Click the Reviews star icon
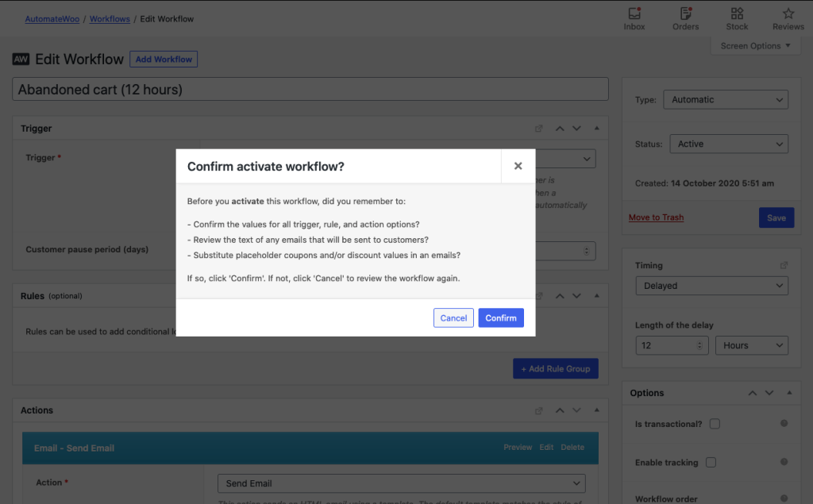 coord(787,14)
